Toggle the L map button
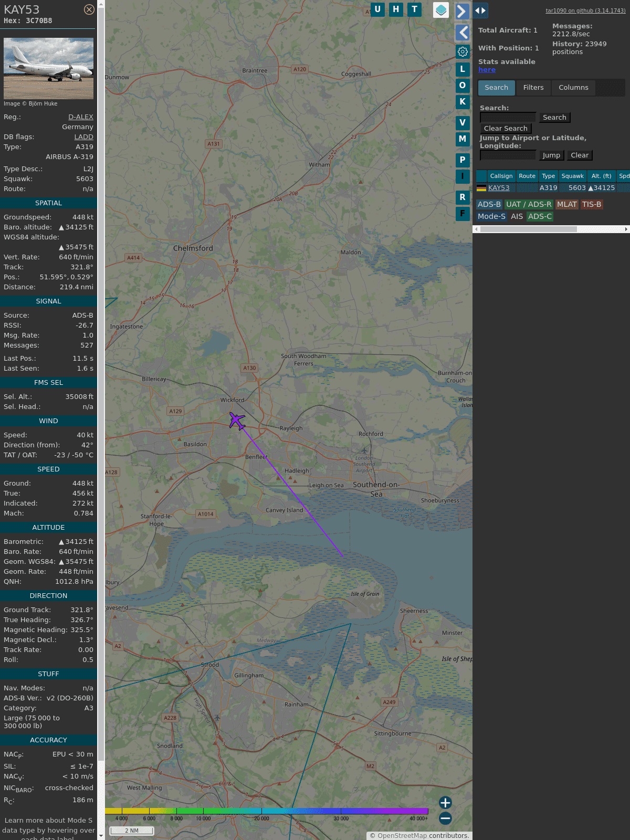Image resolution: width=630 pixels, height=840 pixels. (463, 69)
